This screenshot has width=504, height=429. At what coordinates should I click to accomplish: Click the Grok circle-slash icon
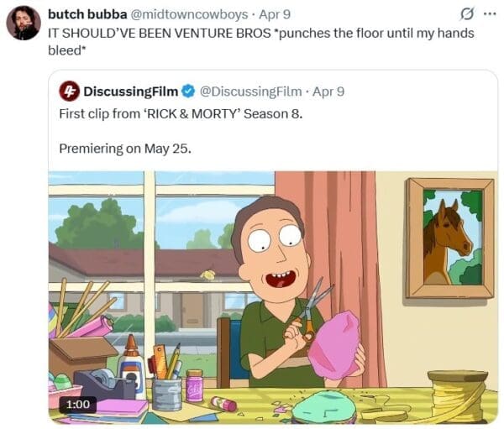click(465, 14)
